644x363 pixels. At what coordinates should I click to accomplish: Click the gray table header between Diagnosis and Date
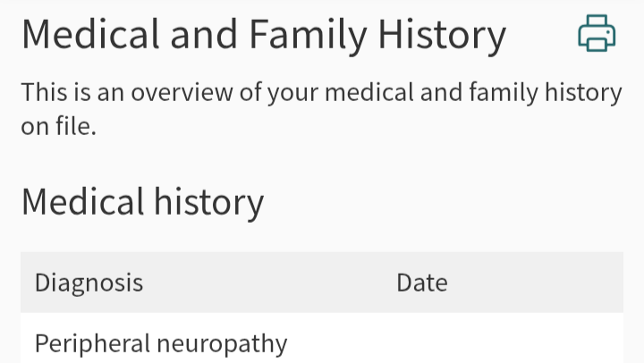(x=268, y=283)
